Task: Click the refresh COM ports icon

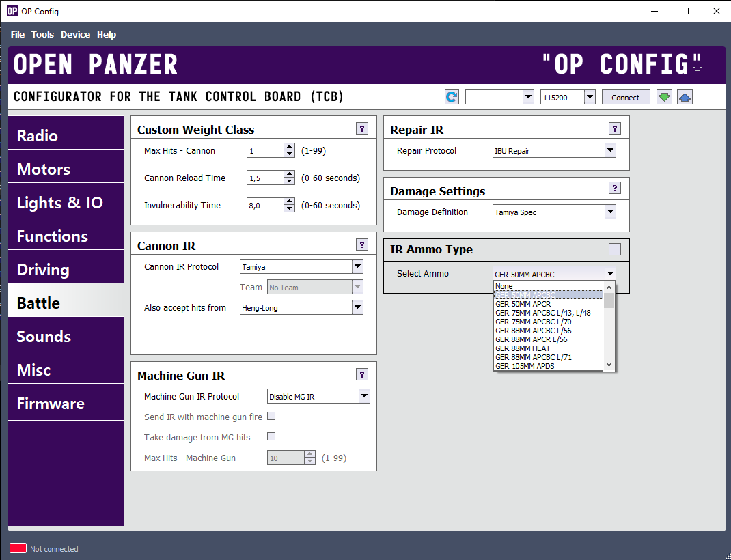Action: pos(452,97)
